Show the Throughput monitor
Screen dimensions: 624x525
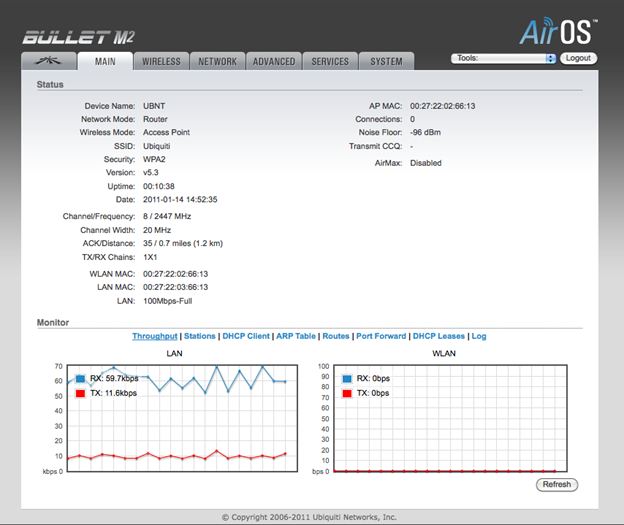pos(155,336)
